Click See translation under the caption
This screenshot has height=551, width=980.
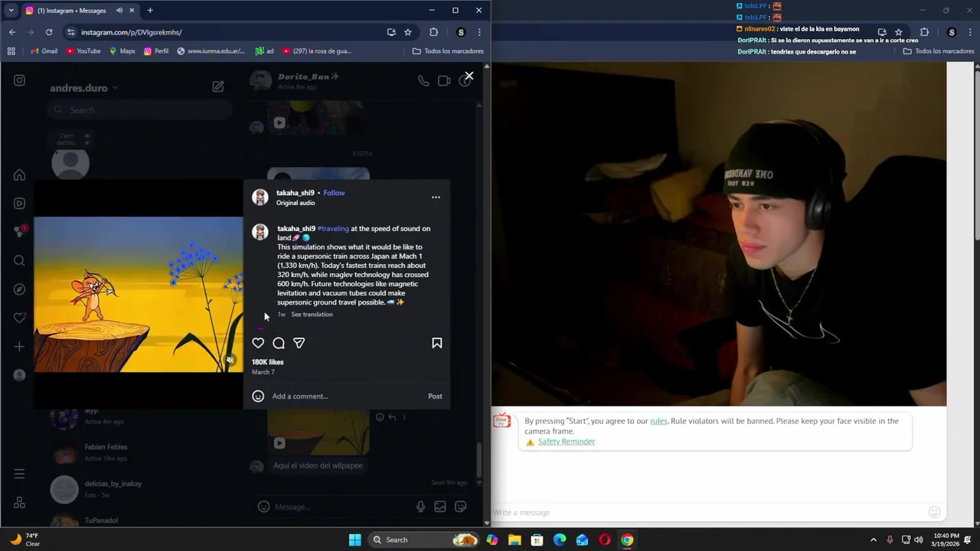coord(312,315)
